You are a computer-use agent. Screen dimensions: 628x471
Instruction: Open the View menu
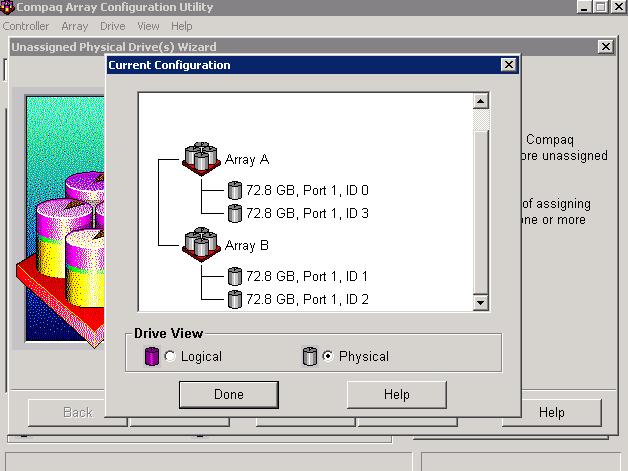148,26
